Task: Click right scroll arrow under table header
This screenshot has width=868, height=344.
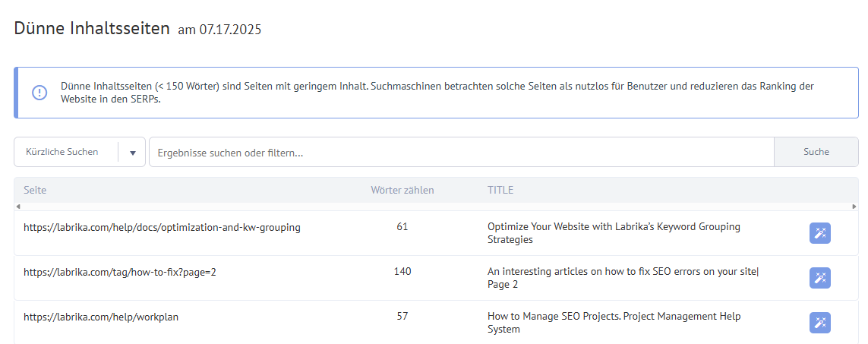Action: (854, 207)
